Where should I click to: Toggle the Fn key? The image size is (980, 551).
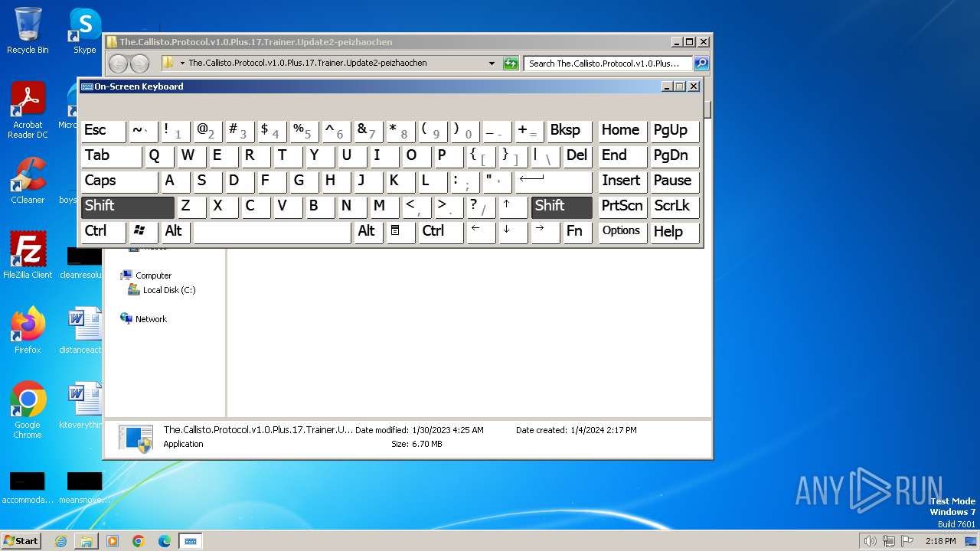tap(578, 231)
